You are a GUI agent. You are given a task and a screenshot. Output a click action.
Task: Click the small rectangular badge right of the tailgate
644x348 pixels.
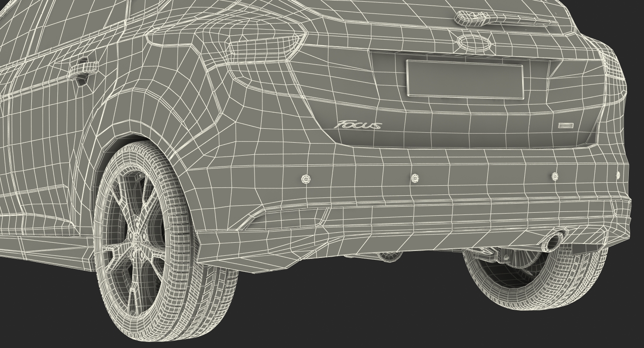coord(566,126)
